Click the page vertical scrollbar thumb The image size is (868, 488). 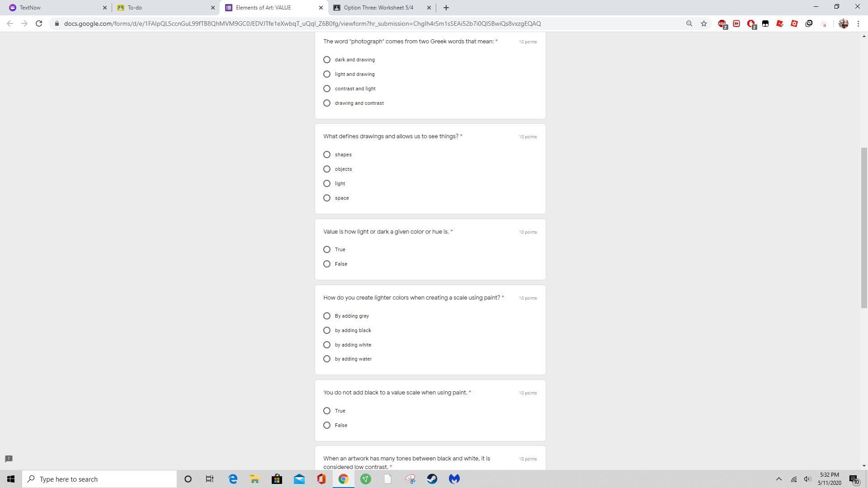click(864, 228)
